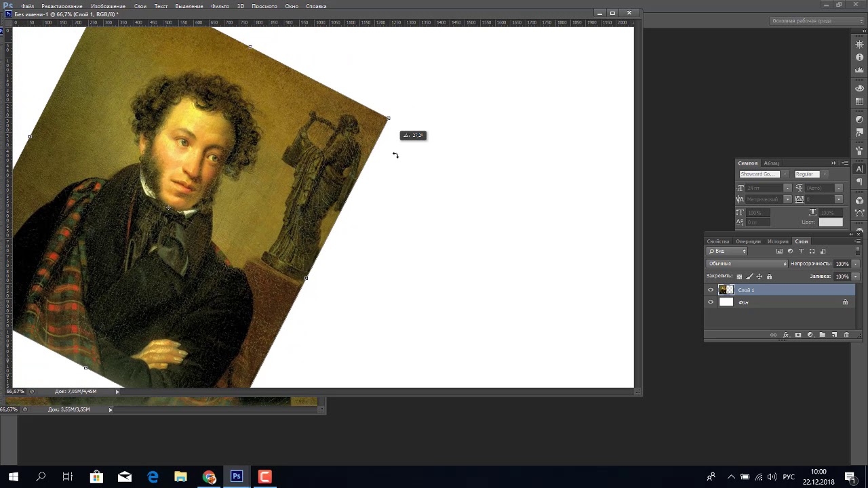Click the Фон layer thumbnail
Image resolution: width=868 pixels, height=488 pixels.
(x=726, y=302)
